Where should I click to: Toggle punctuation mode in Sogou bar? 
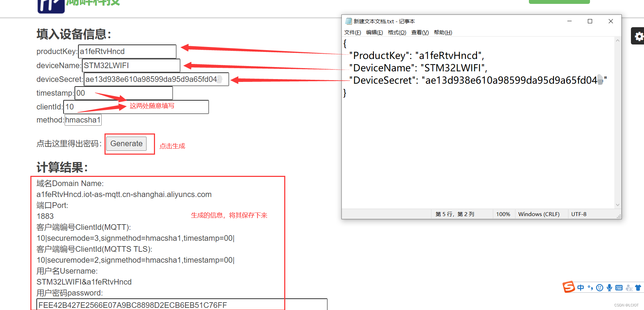[590, 288]
